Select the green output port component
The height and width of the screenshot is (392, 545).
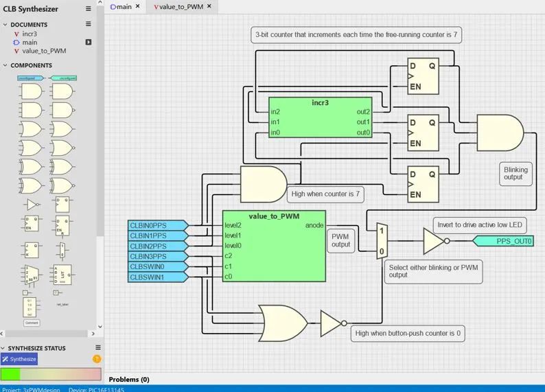point(64,78)
